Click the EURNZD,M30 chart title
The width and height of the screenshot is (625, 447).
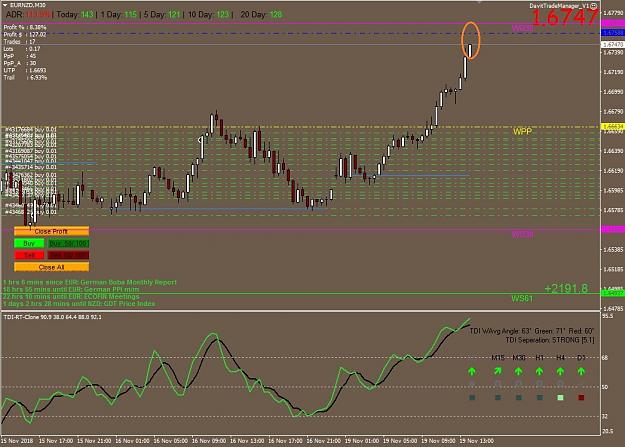[28, 5]
